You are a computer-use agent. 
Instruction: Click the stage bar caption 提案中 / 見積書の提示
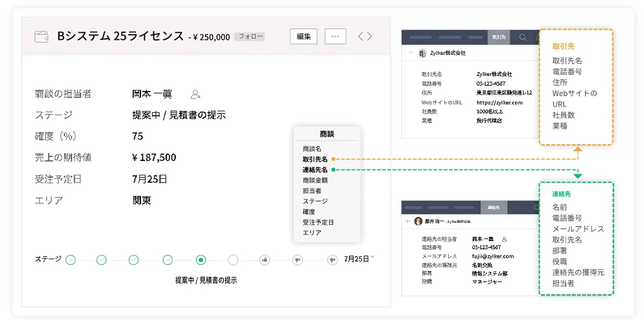tap(206, 281)
